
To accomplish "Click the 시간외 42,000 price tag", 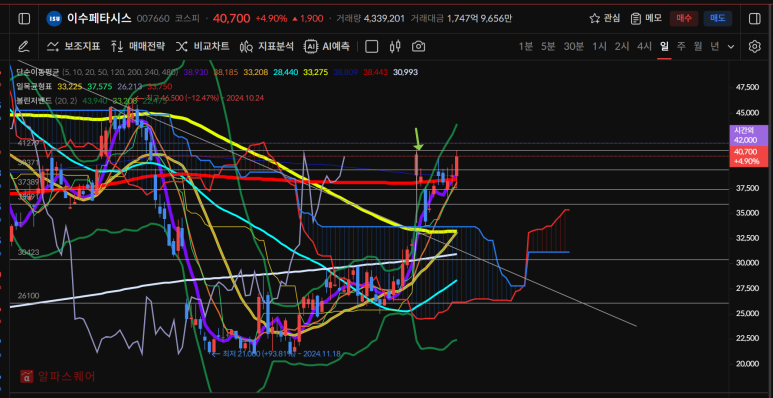I will [748, 135].
